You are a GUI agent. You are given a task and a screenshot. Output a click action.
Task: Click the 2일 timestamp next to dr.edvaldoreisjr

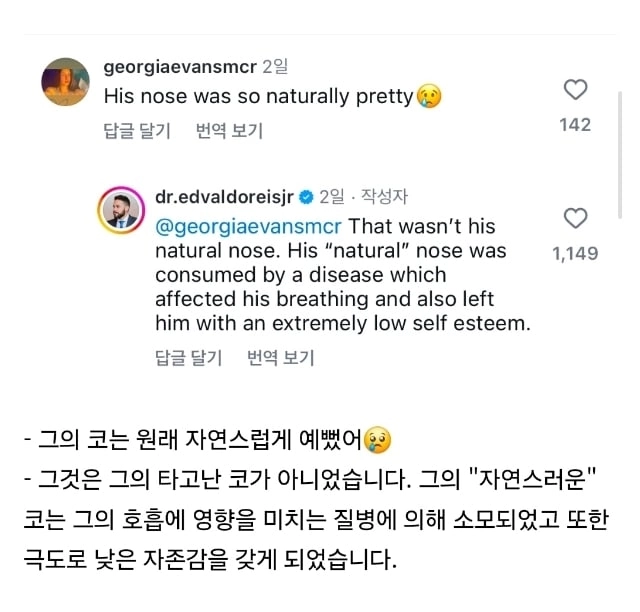point(331,197)
